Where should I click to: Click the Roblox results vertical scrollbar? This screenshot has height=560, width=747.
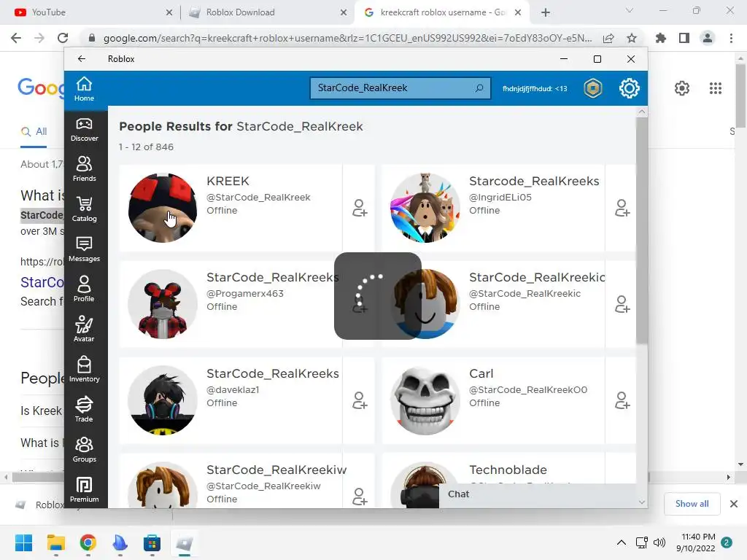[642, 230]
